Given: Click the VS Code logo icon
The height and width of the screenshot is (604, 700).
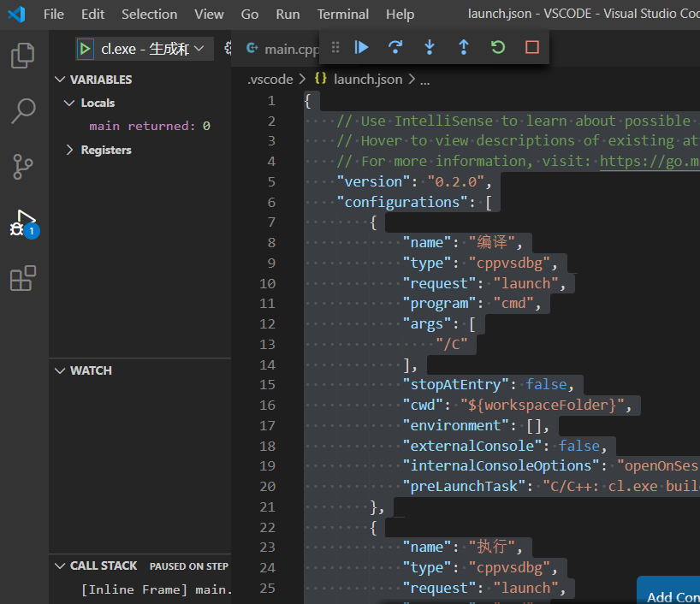Looking at the screenshot, I should coord(16,15).
